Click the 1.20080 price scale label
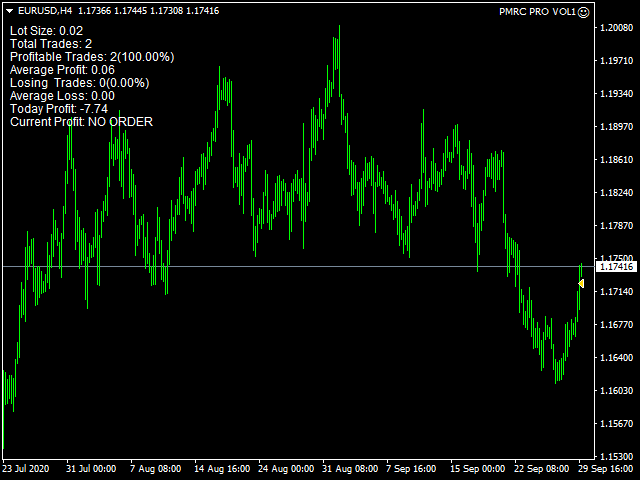 pyautogui.click(x=616, y=28)
